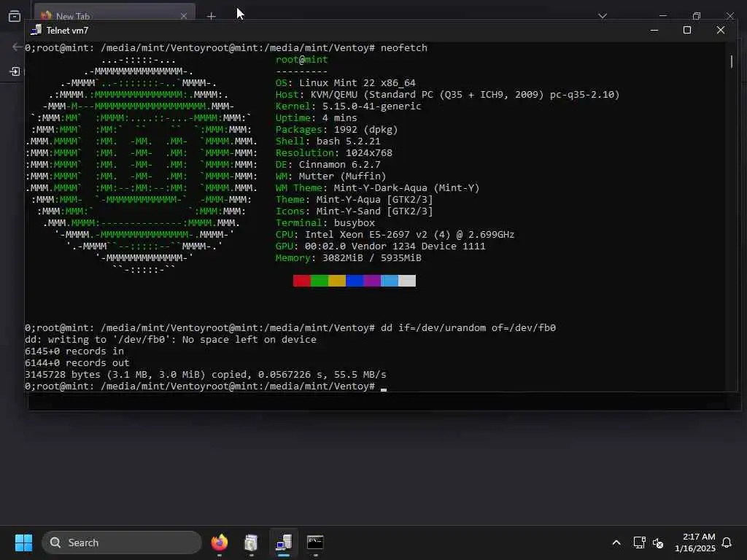Viewport: 747px width, 560px height.
Task: Click the red neofetch color block
Action: 301,281
